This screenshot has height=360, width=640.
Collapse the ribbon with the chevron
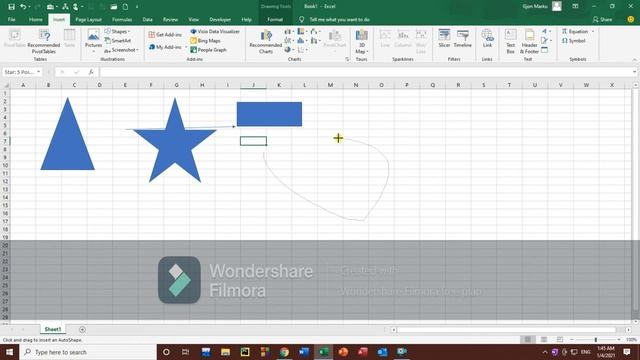click(634, 60)
